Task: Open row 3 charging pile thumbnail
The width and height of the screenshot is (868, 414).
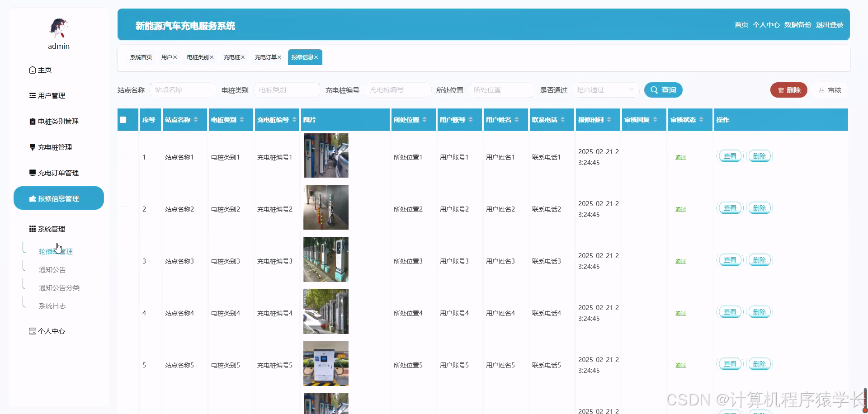Action: click(326, 259)
